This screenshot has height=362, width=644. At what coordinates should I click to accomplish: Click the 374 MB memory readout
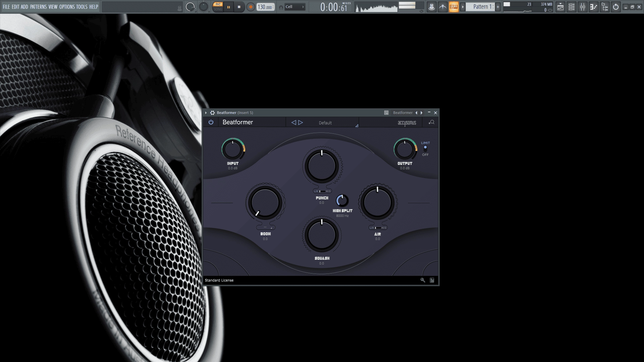[546, 4]
